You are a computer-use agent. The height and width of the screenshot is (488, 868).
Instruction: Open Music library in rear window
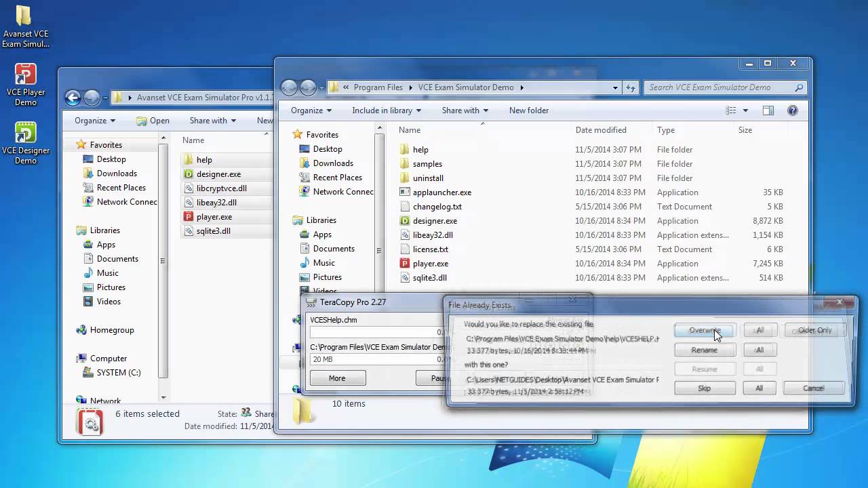coord(107,273)
